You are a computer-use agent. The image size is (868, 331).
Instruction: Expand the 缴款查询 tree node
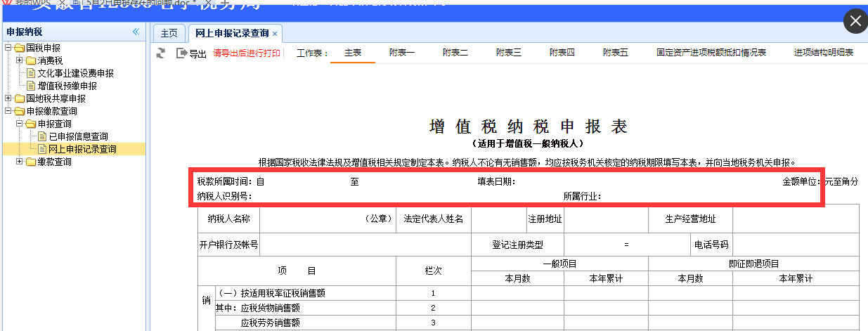pyautogui.click(x=20, y=162)
